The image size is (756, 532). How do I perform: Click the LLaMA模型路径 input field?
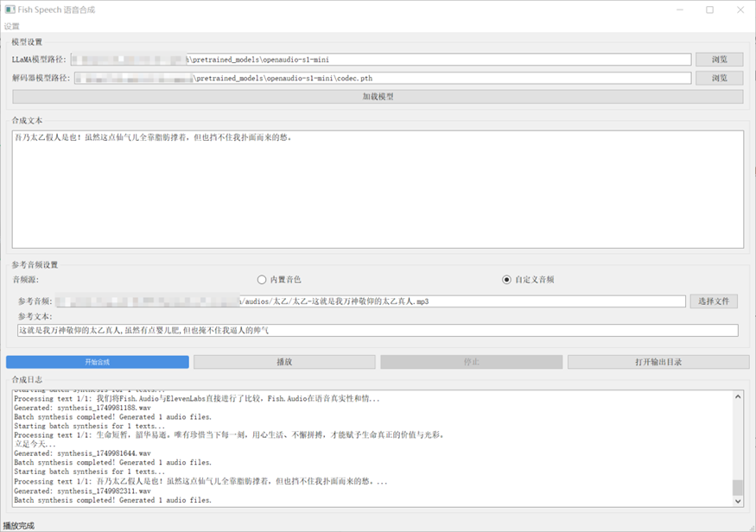(381, 60)
